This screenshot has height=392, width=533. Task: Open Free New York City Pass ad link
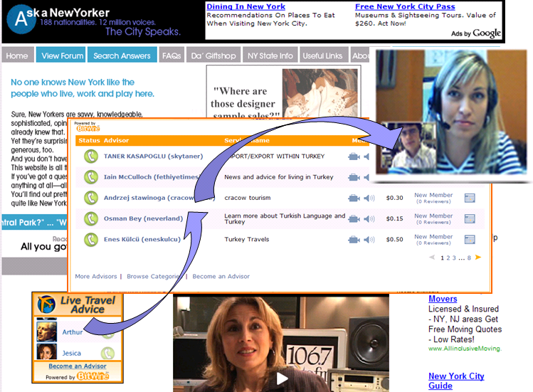pyautogui.click(x=405, y=6)
